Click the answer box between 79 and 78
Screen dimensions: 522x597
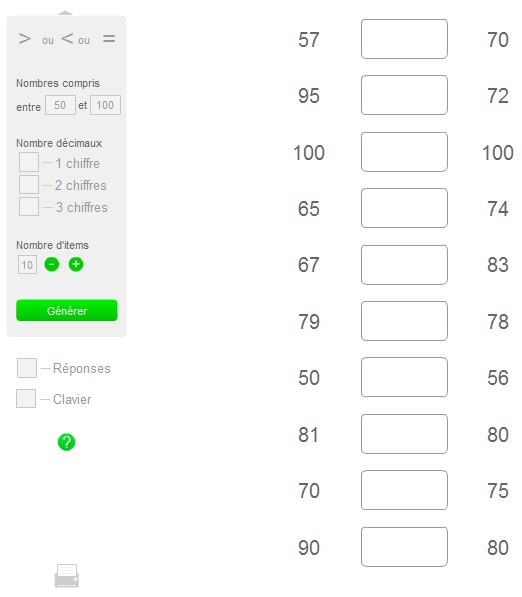[404, 321]
